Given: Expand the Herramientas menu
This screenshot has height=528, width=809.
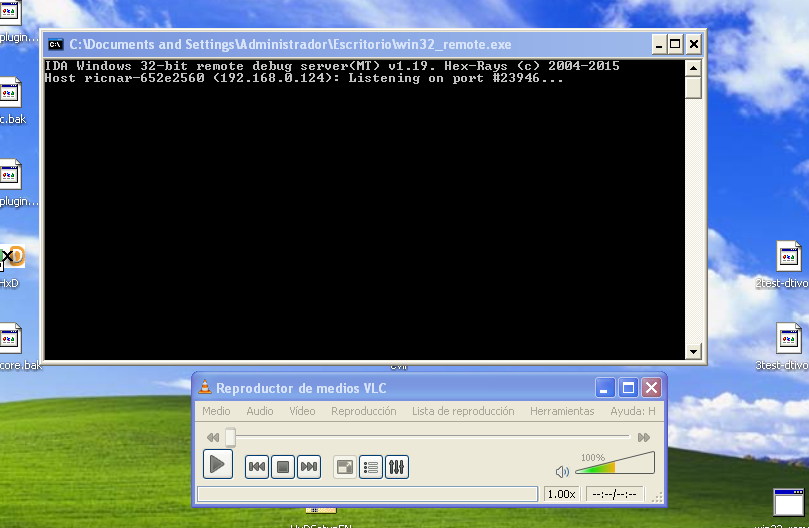Looking at the screenshot, I should pyautogui.click(x=562, y=411).
